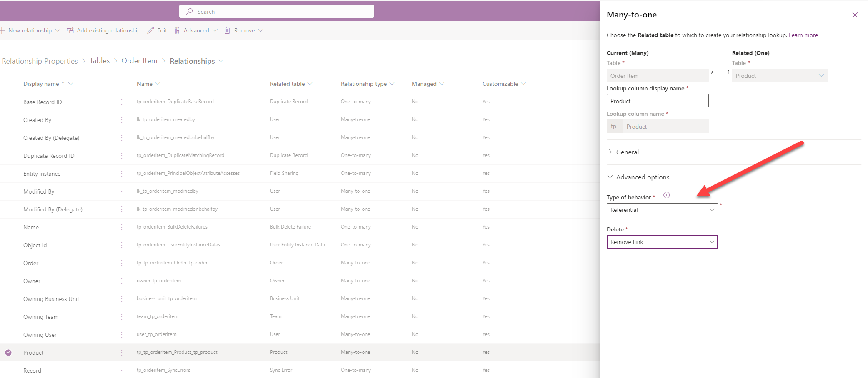
Task: Click the Advanced settings icon in toolbar
Action: pos(177,30)
